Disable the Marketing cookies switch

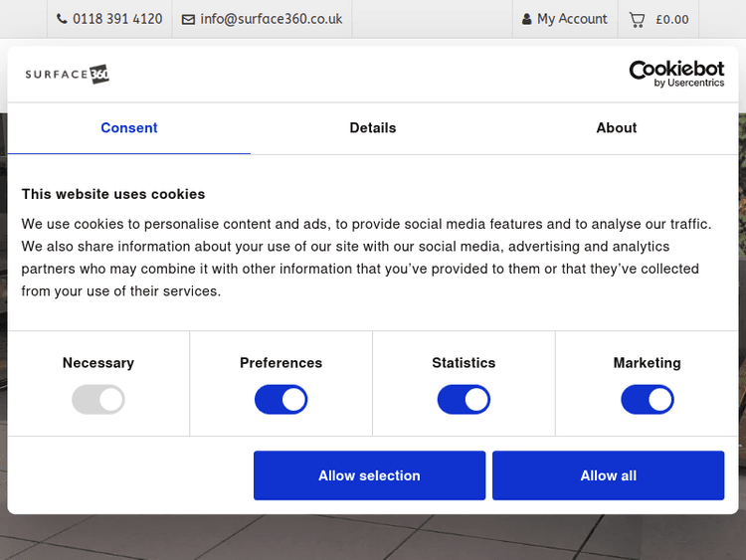tap(647, 400)
